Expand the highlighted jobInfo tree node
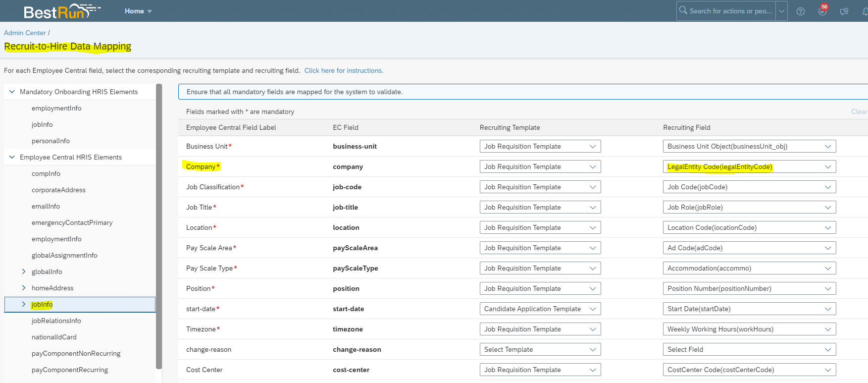Image resolution: width=868 pixels, height=383 pixels. pos(24,304)
